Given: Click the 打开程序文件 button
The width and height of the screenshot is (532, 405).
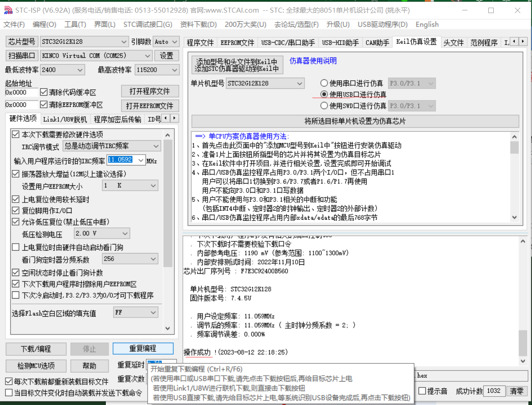Looking at the screenshot, I should [x=150, y=91].
